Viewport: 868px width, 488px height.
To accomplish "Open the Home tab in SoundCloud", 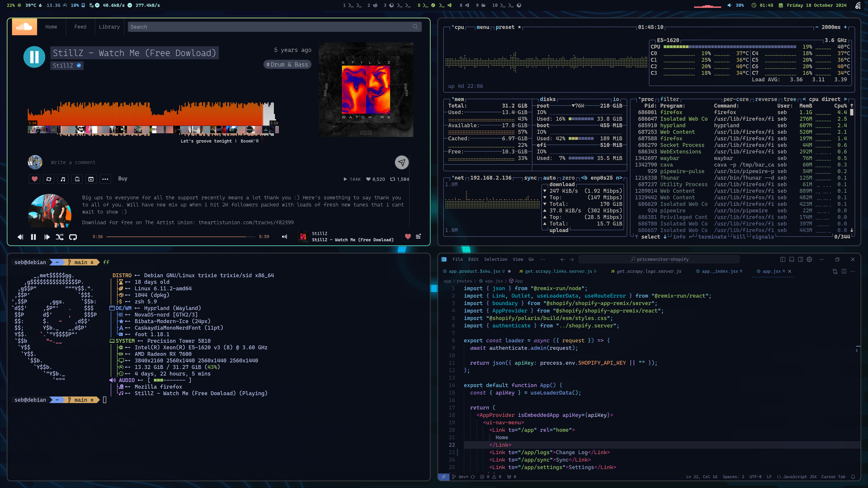I will [x=51, y=27].
